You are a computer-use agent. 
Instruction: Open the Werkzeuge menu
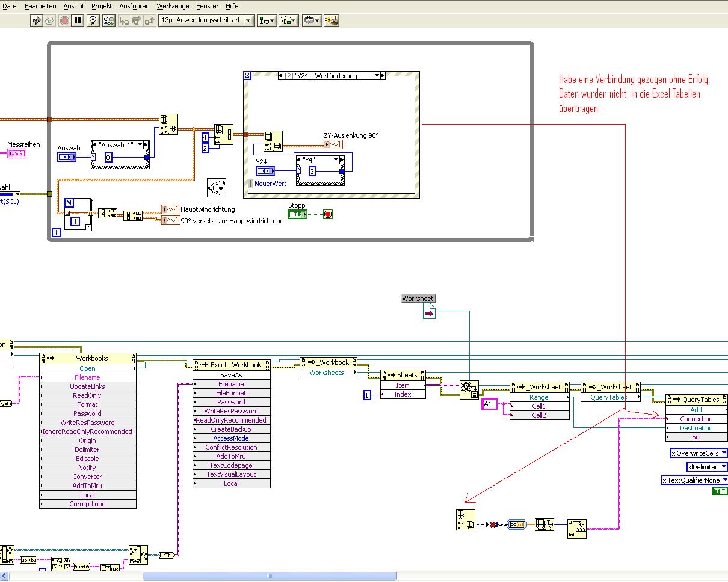173,6
